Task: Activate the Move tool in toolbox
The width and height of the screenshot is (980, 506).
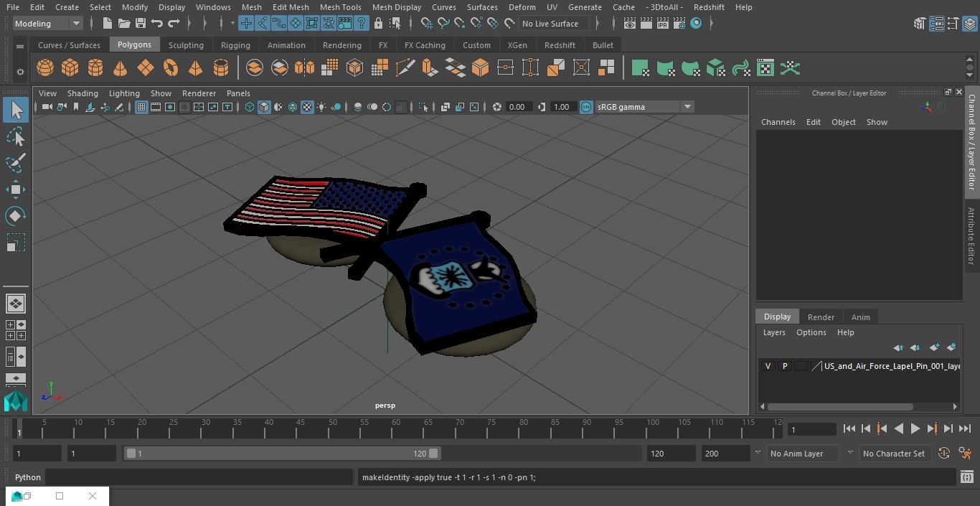Action: (x=16, y=189)
